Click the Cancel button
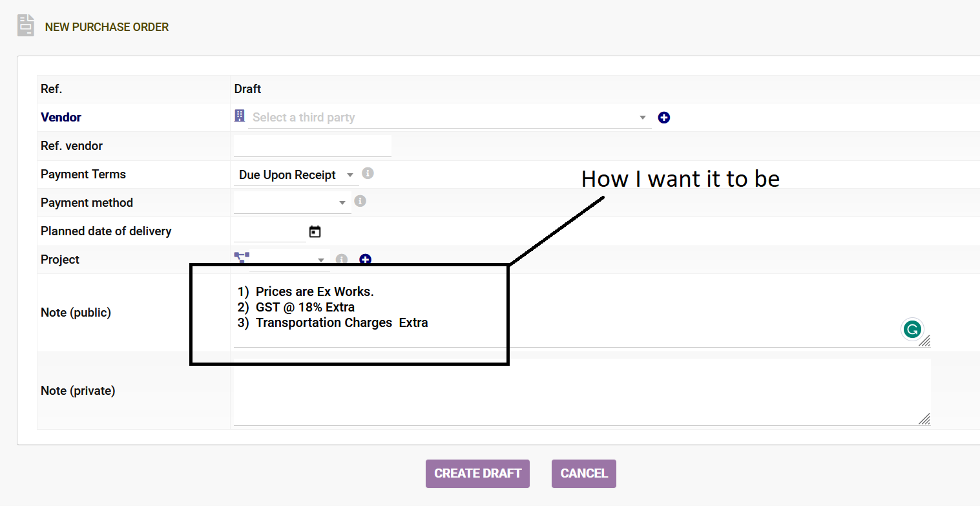The image size is (980, 517). coord(584,474)
